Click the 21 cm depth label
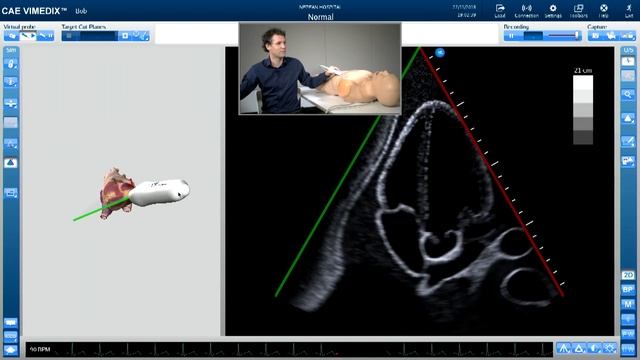Screen dimensions: 640x360 click(583, 71)
